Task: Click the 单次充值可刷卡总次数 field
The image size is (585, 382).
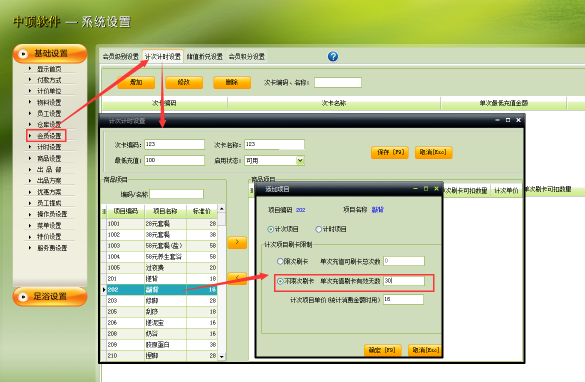Action: (404, 261)
